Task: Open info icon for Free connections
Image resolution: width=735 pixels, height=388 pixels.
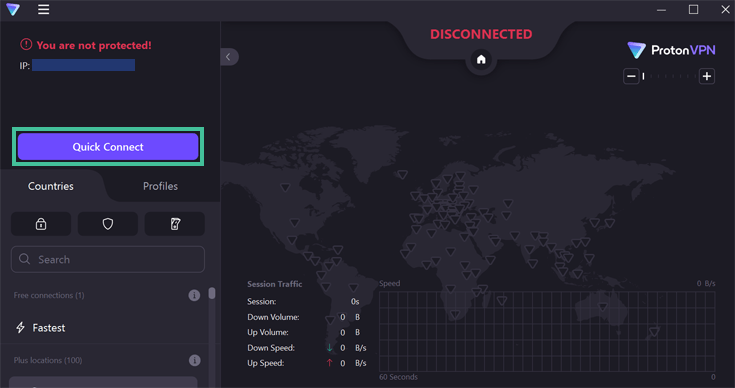Action: (194, 295)
